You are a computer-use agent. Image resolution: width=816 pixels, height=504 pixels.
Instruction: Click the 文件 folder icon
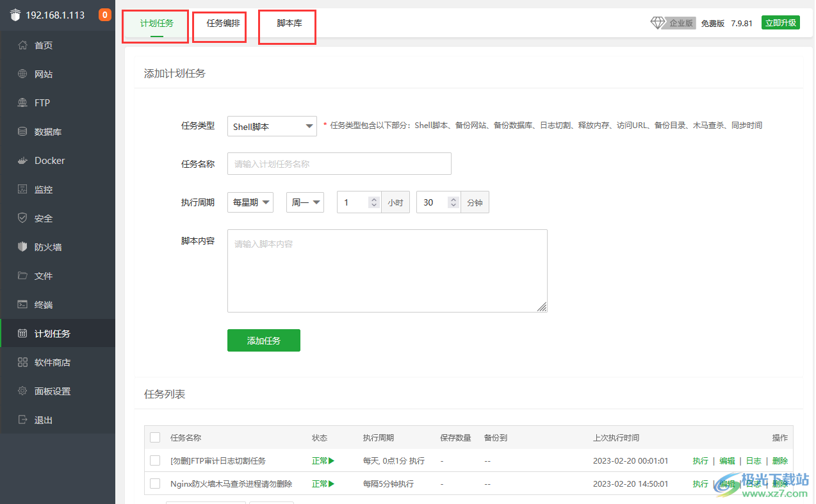(22, 276)
